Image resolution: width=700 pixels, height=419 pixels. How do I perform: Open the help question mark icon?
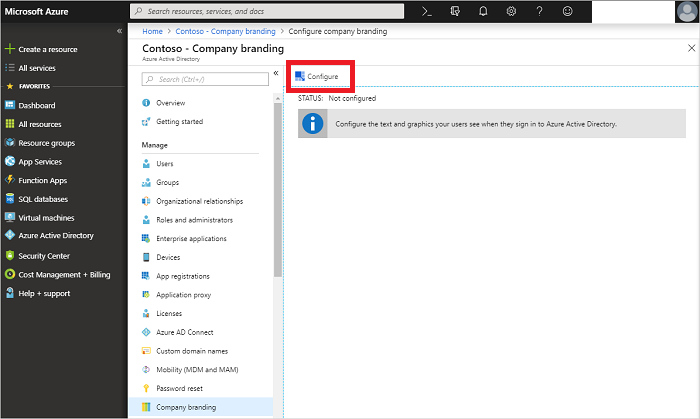click(x=539, y=12)
